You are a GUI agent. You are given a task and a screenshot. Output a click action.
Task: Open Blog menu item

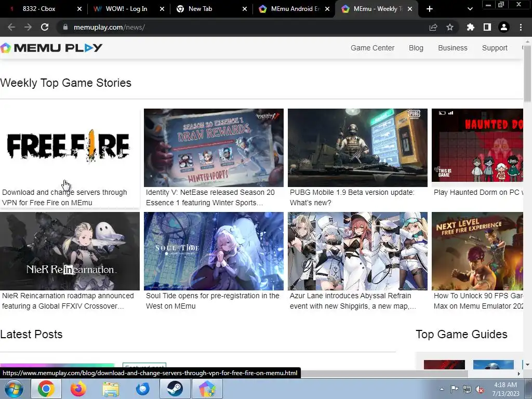pyautogui.click(x=416, y=48)
